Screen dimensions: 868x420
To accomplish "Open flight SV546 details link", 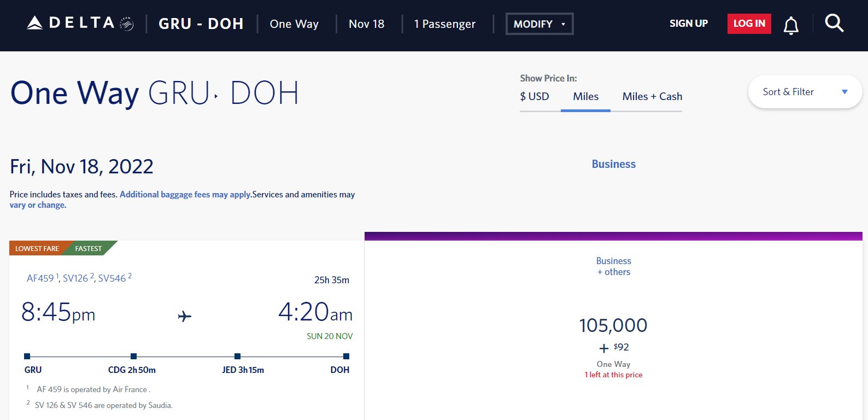I will (x=112, y=278).
